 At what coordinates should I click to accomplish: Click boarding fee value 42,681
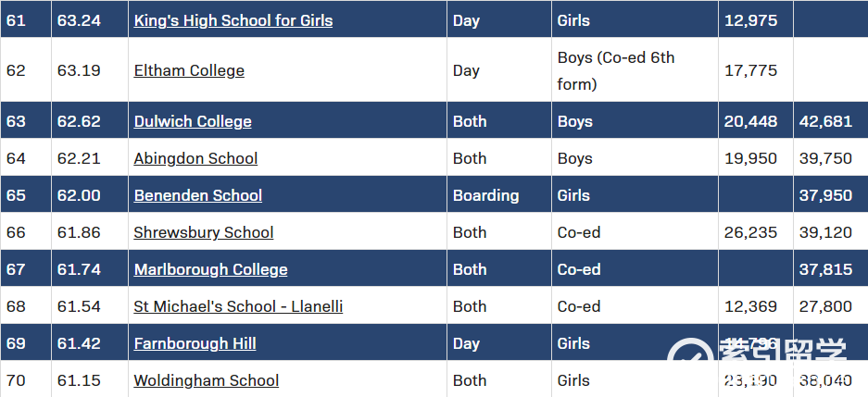point(825,121)
